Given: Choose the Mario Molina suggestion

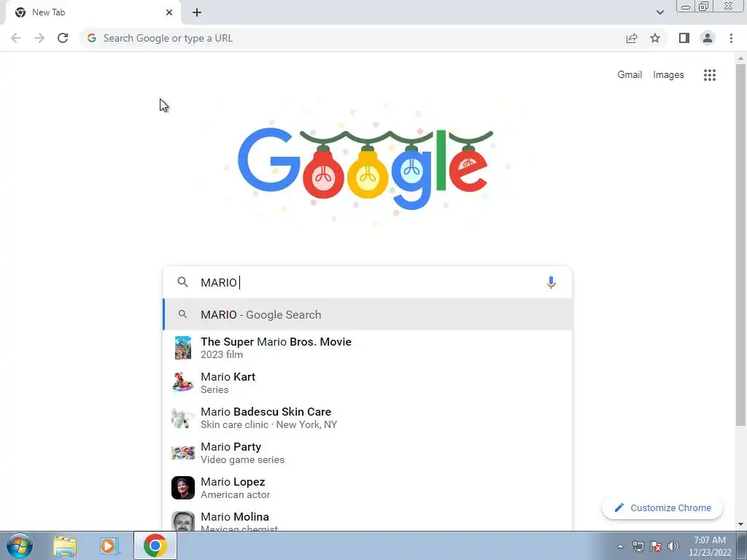Looking at the screenshot, I should (368, 520).
